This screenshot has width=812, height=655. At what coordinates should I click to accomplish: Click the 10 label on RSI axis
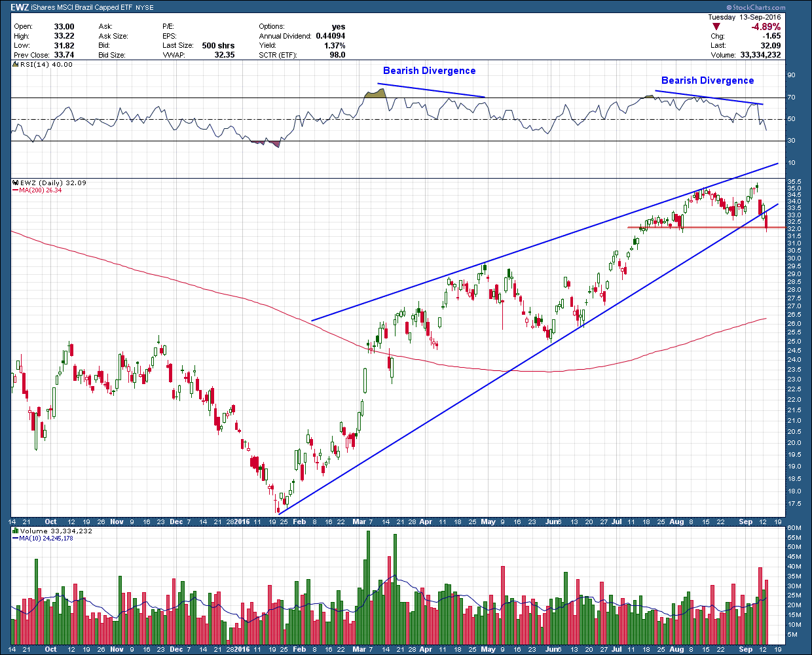(x=791, y=163)
